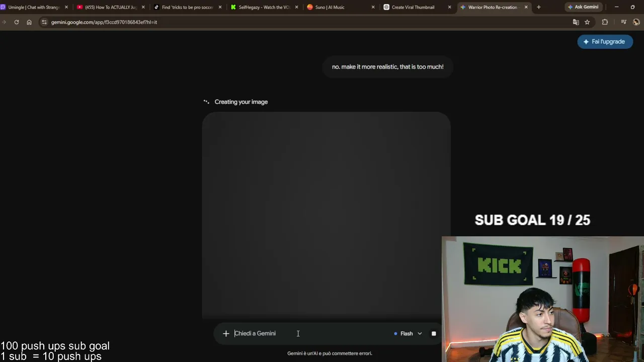
Task: Close the Umingle tab
Action: tap(66, 7)
